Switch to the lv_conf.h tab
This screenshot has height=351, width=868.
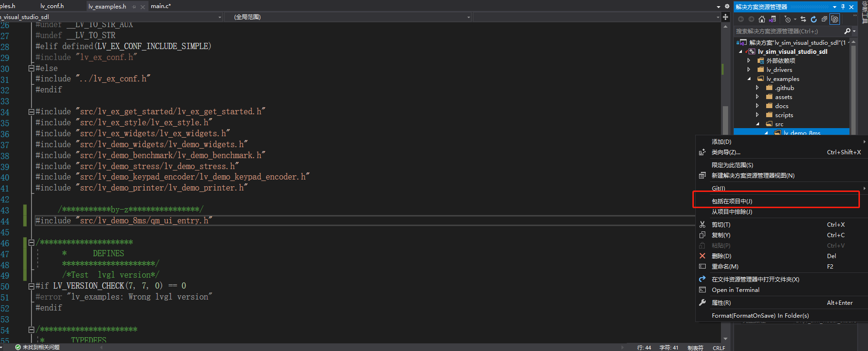[x=52, y=6]
